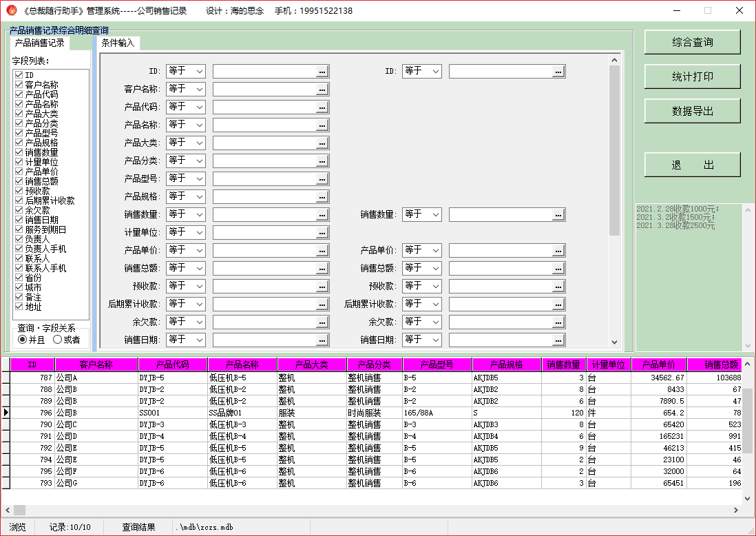The image size is (756, 536).
Task: Click the 产品代码 column header
Action: tap(173, 364)
